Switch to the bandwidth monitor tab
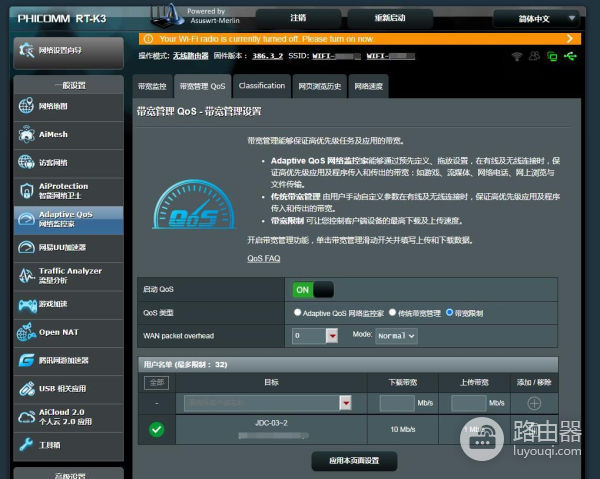 click(x=152, y=86)
